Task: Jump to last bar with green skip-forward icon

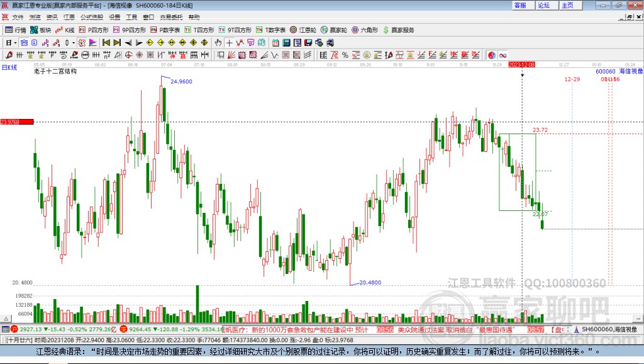Action: point(117,43)
